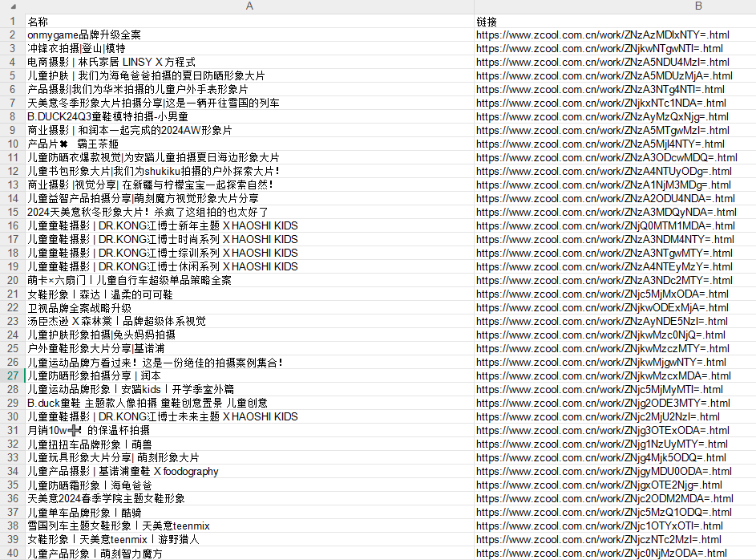This screenshot has width=756, height=560.
Task: Select cell 电商摄影 | 林氏家居 LINSY X 方程式
Action: 249,63
